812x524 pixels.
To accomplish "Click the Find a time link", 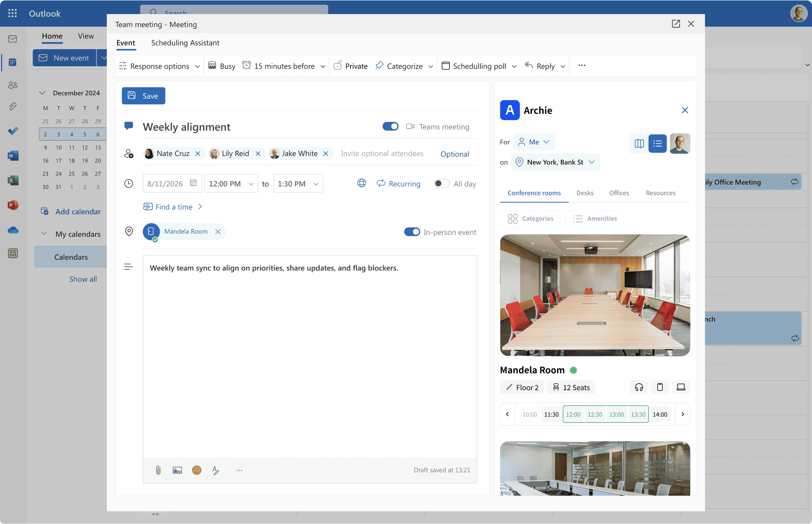I will [174, 207].
